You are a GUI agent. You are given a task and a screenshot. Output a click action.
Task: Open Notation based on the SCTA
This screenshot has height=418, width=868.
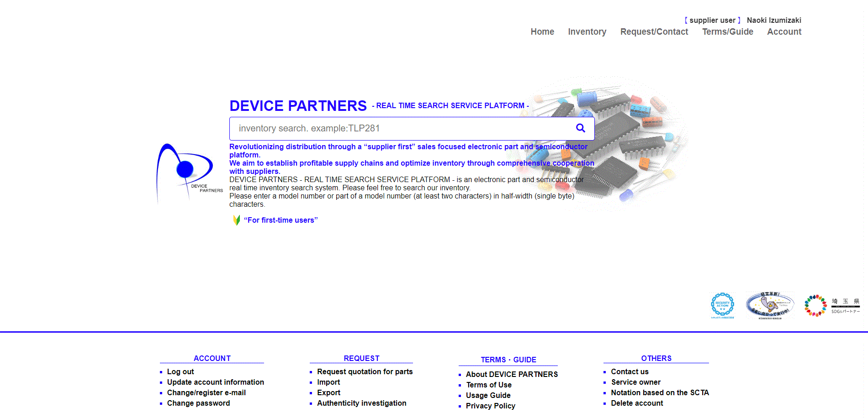click(660, 392)
